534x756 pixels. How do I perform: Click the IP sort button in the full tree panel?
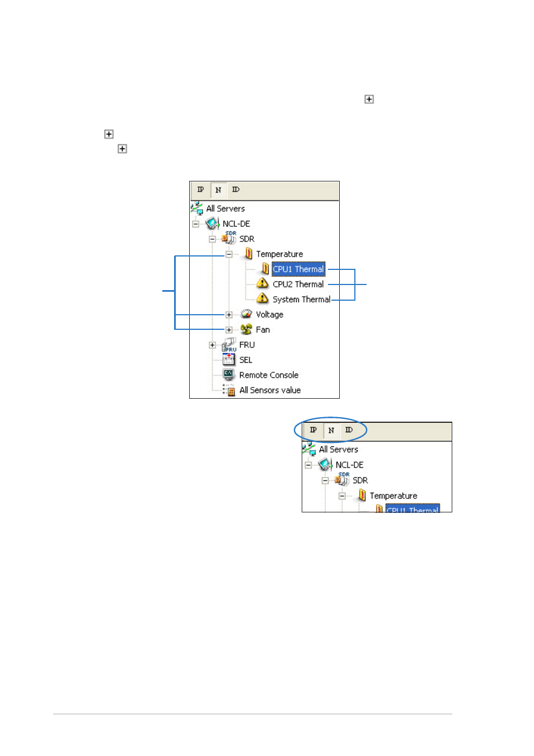tap(200, 190)
